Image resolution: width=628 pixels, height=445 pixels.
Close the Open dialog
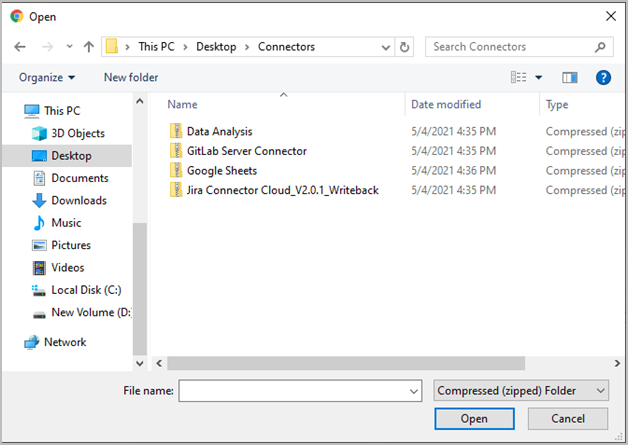click(611, 16)
